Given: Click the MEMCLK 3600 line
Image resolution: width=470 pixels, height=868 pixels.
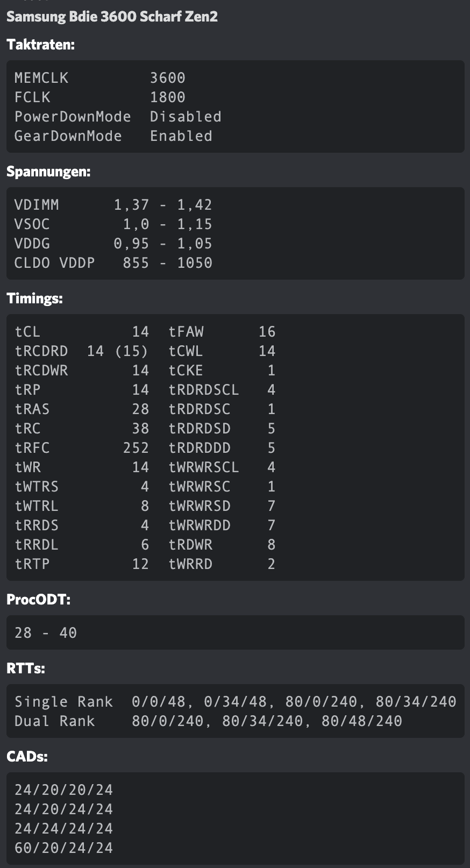Looking at the screenshot, I should (99, 78).
